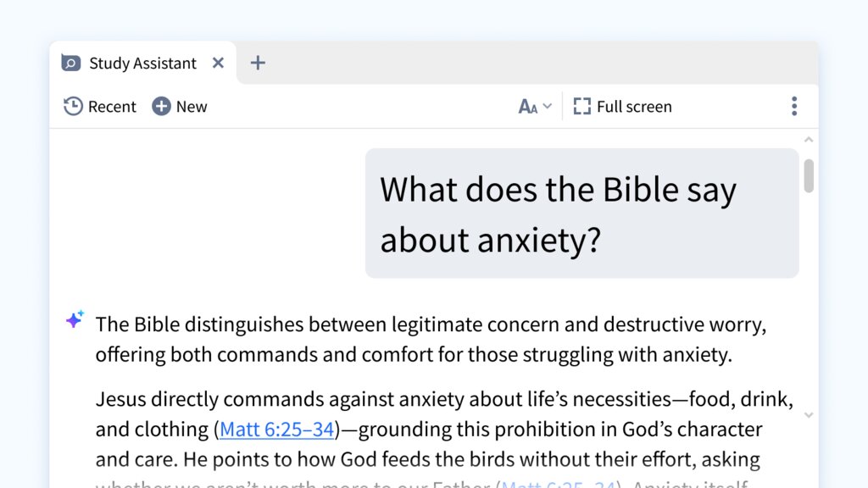
Task: Click the New button
Action: coord(180,106)
